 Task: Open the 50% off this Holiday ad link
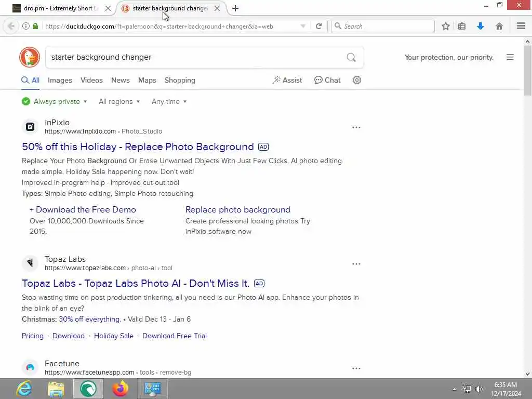(x=138, y=147)
